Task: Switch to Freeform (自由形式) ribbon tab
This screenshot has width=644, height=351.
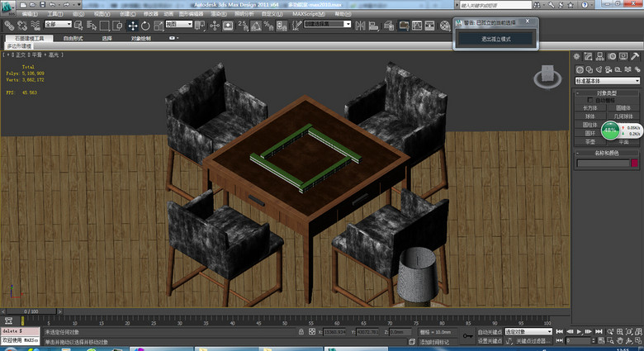Action: point(73,38)
